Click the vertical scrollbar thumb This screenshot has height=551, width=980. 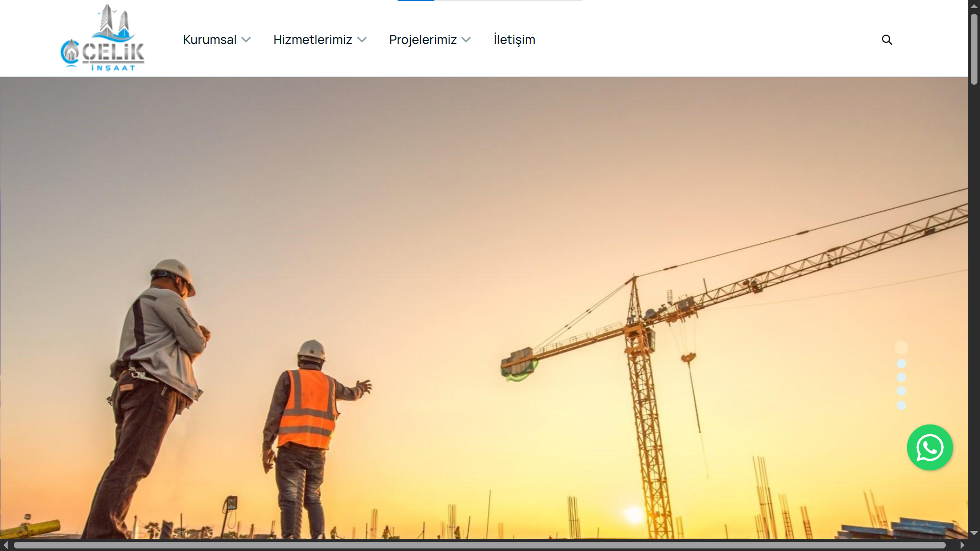(x=974, y=48)
